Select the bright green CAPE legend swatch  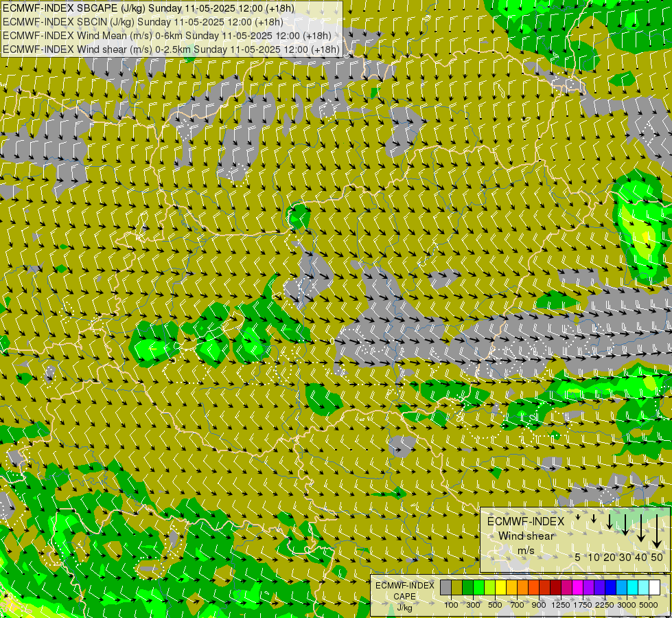tap(478, 587)
